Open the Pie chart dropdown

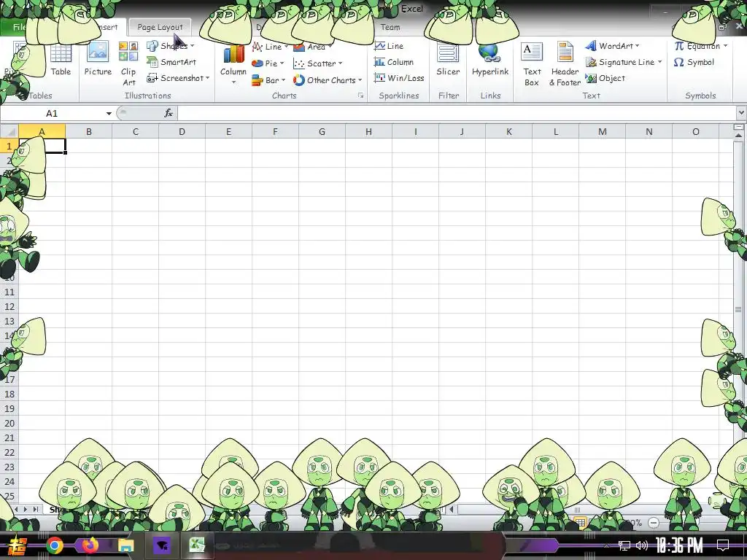[x=268, y=63]
